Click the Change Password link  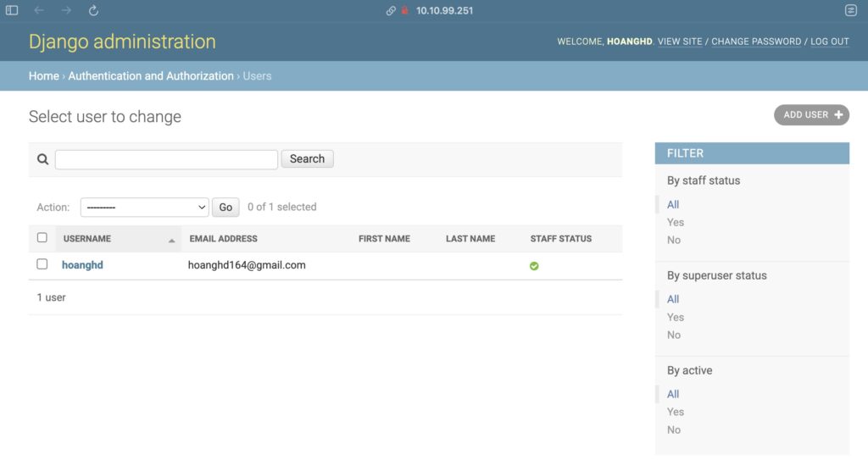[x=756, y=42]
